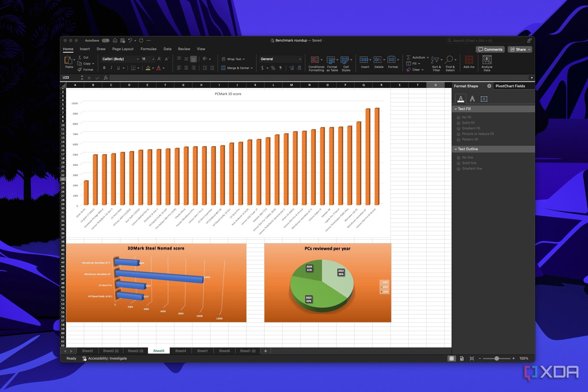
Task: Click the Share button
Action: pyautogui.click(x=520, y=49)
